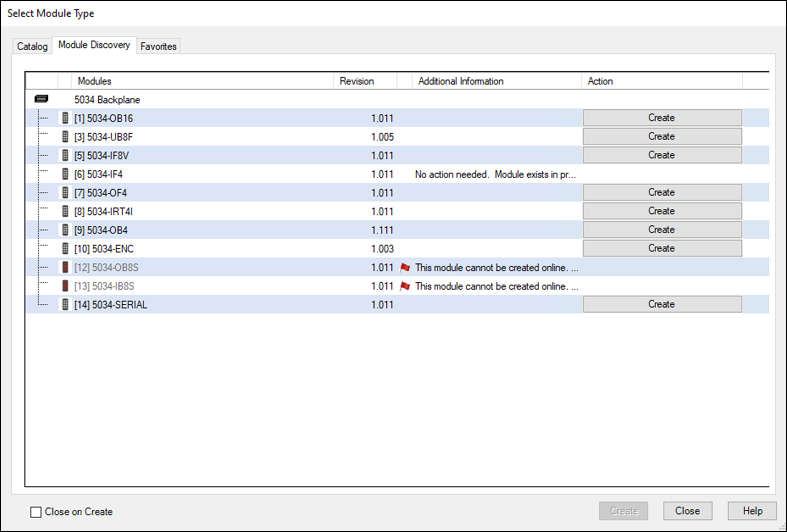
Task: Create the [10] 5034-ENC module
Action: coord(662,248)
